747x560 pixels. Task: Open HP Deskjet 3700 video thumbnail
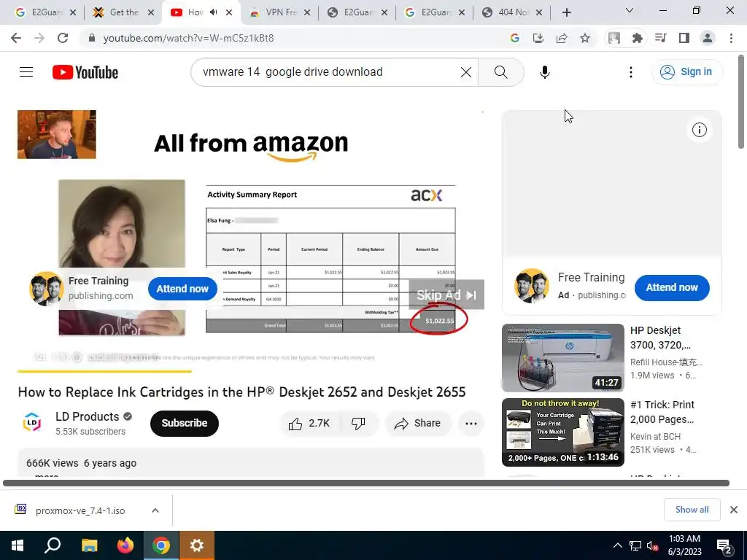click(562, 357)
